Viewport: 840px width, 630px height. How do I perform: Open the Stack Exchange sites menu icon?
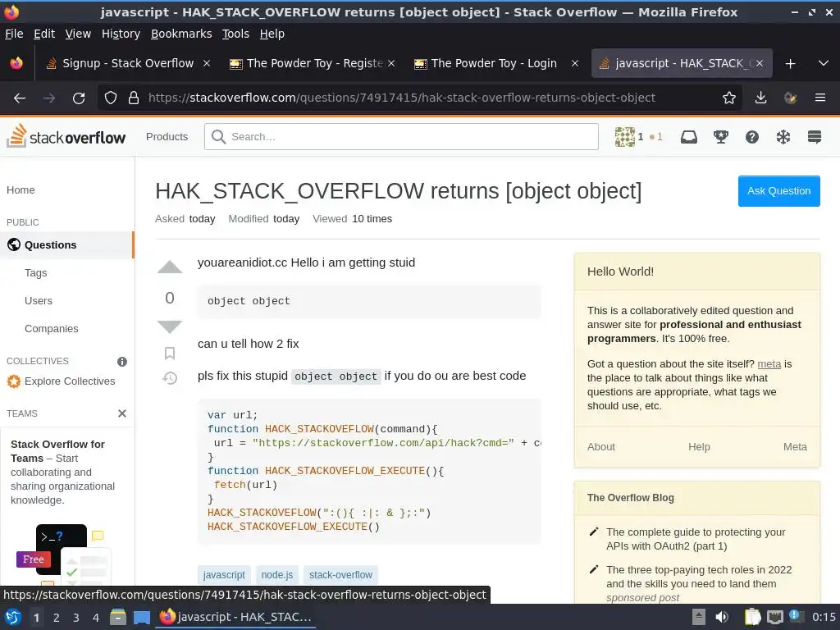tap(815, 137)
